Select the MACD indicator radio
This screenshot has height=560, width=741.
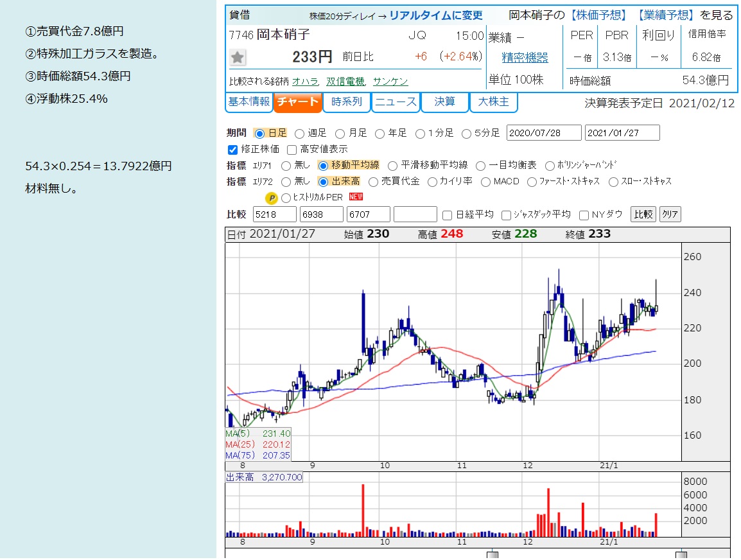[x=486, y=182]
